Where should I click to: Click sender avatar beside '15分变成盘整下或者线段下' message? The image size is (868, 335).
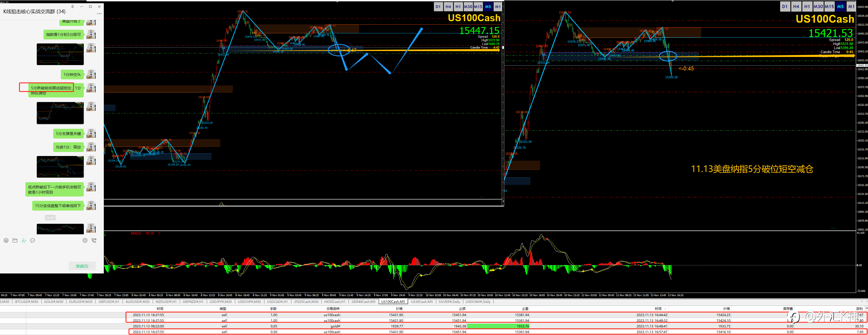91,205
